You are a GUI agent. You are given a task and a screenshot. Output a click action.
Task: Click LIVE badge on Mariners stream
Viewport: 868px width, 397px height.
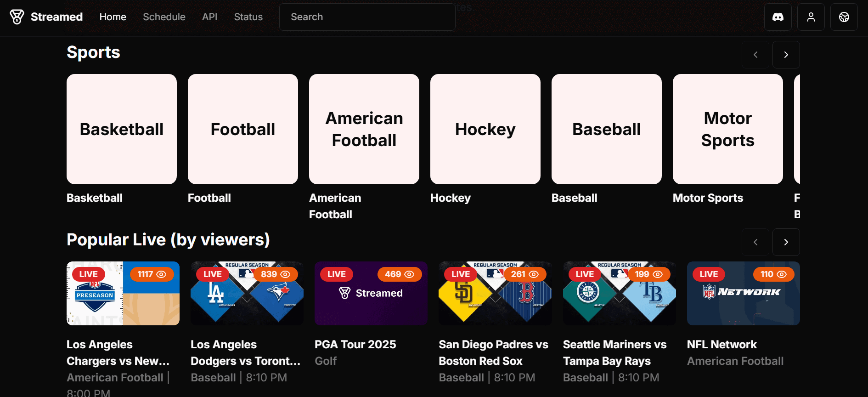pos(585,274)
